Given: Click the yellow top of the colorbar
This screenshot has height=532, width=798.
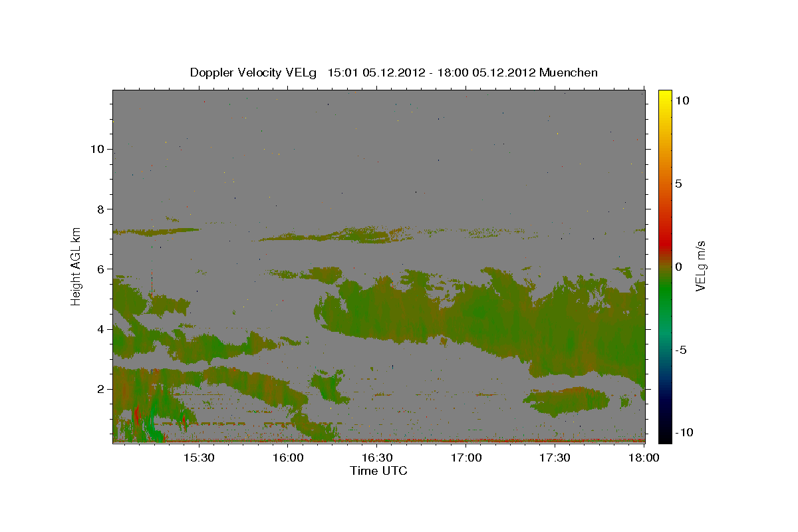Looking at the screenshot, I should (664, 94).
